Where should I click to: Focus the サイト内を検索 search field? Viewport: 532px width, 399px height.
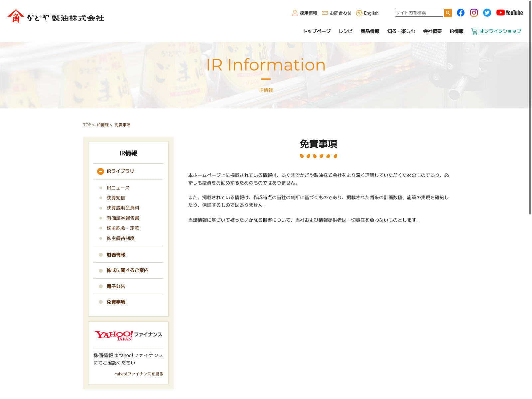[419, 13]
